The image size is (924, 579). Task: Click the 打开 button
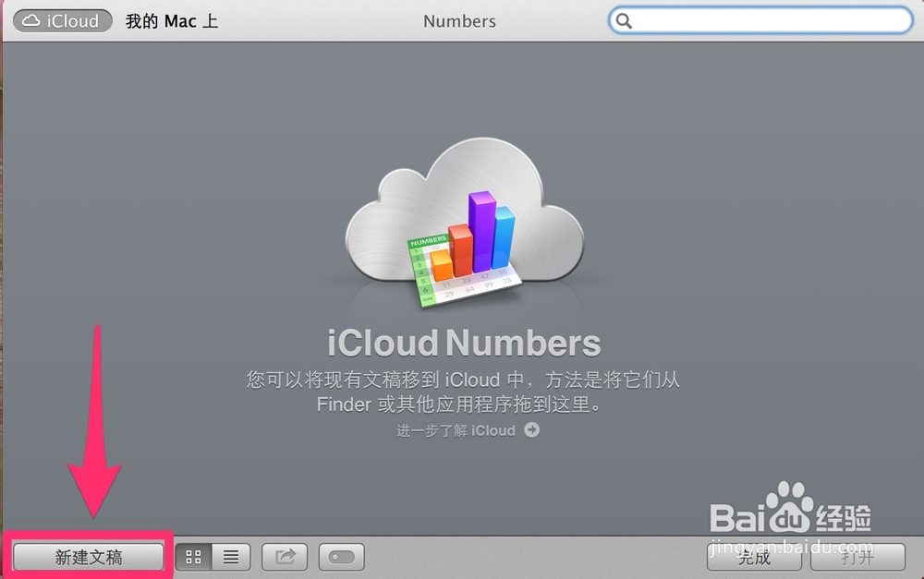(857, 558)
